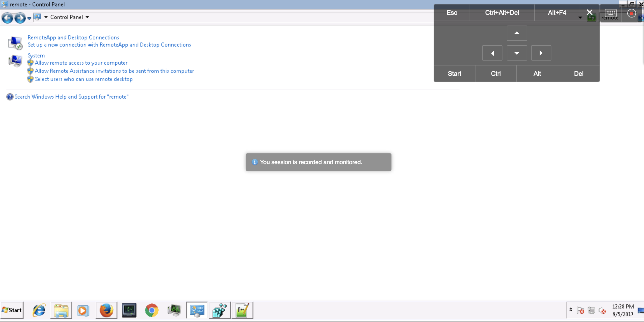This screenshot has width=644, height=322.
Task: Open the recent pages dropdown arrow
Action: coord(29,18)
